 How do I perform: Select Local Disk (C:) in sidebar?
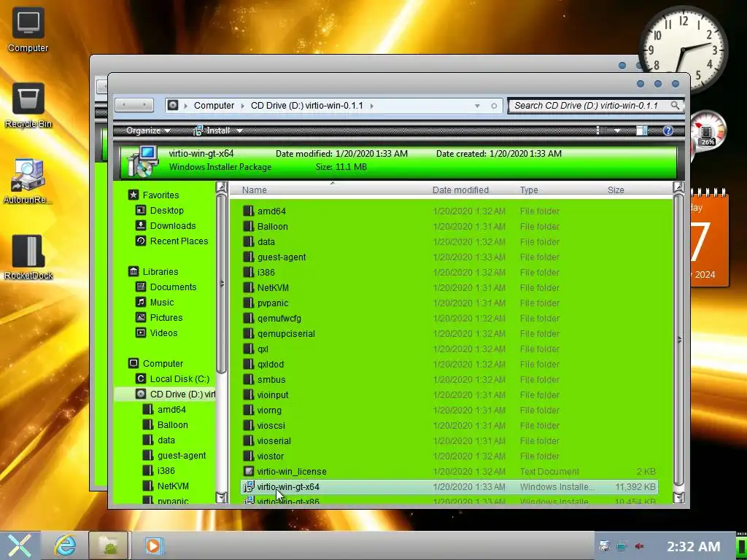tap(172, 378)
